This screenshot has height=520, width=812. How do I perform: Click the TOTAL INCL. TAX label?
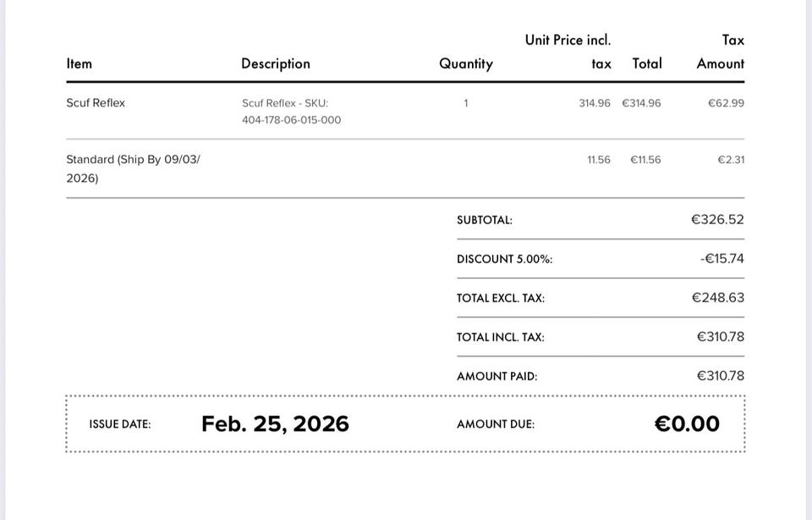point(500,337)
